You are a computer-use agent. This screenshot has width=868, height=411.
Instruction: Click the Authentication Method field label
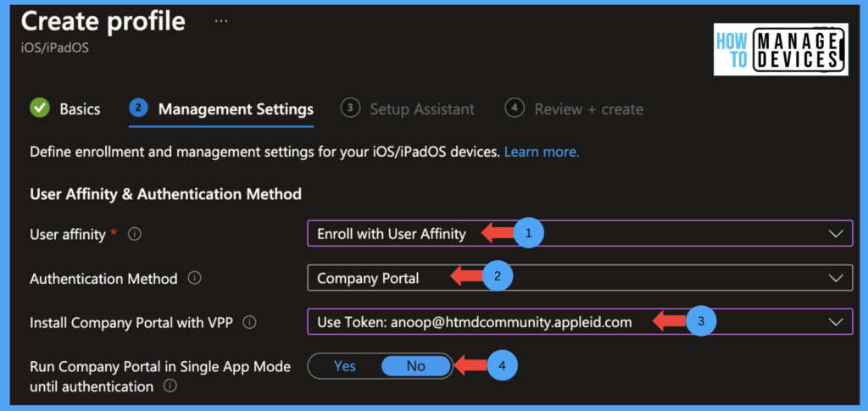[x=103, y=278]
